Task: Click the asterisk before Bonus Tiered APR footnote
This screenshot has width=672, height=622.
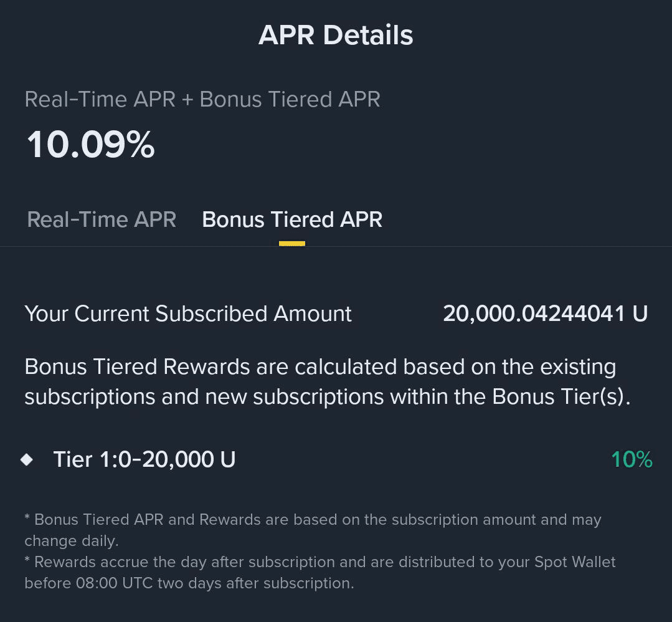Action: 27,519
